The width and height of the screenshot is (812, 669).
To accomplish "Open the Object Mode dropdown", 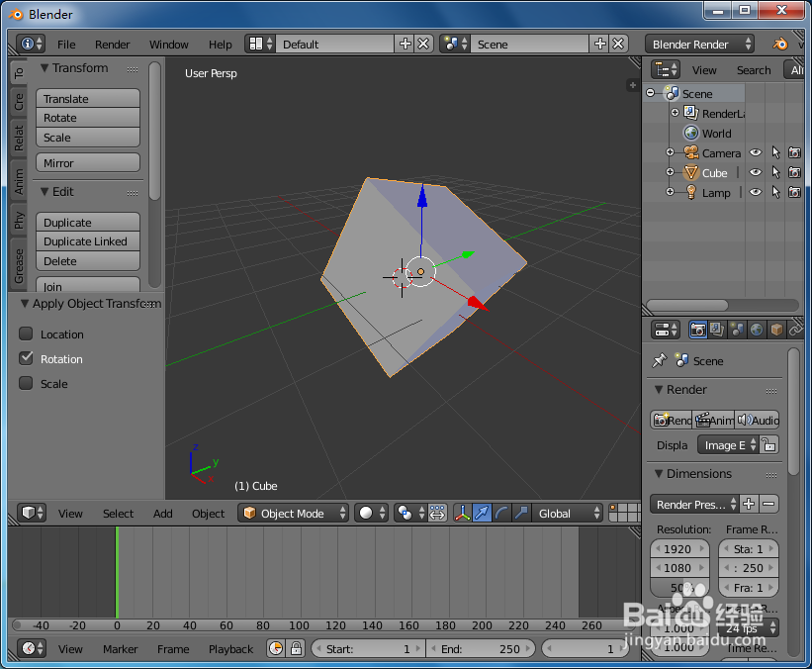I will tap(293, 513).
